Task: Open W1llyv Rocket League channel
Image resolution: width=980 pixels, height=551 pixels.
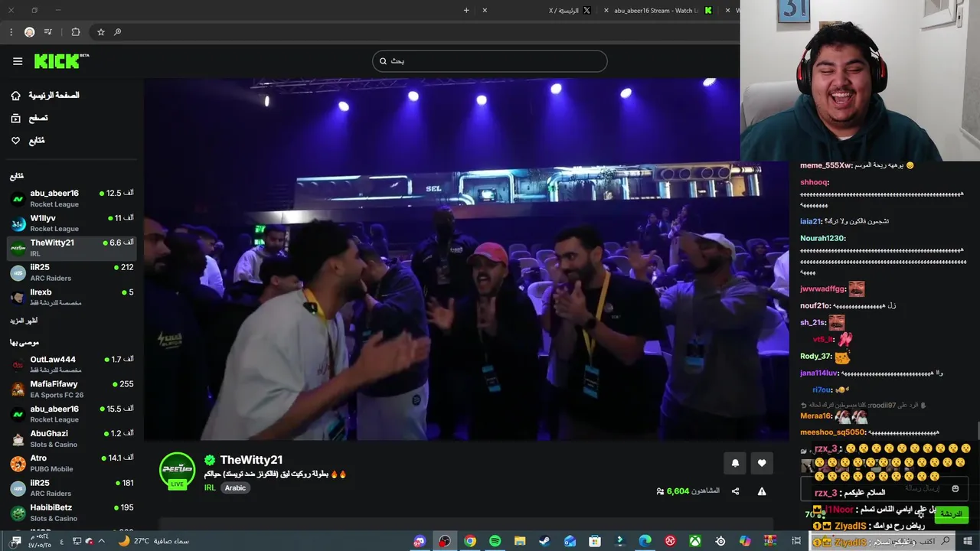Action: click(71, 223)
